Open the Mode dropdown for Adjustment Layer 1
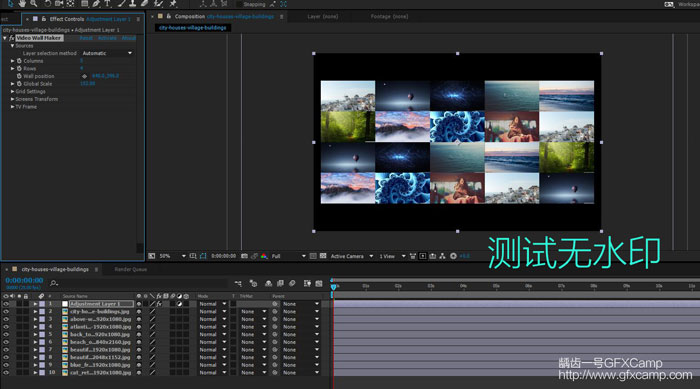 tap(213, 304)
